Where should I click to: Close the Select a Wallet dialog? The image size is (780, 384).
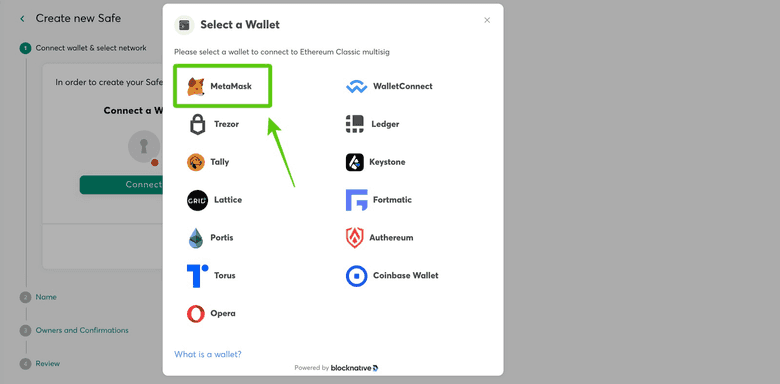[x=487, y=20]
